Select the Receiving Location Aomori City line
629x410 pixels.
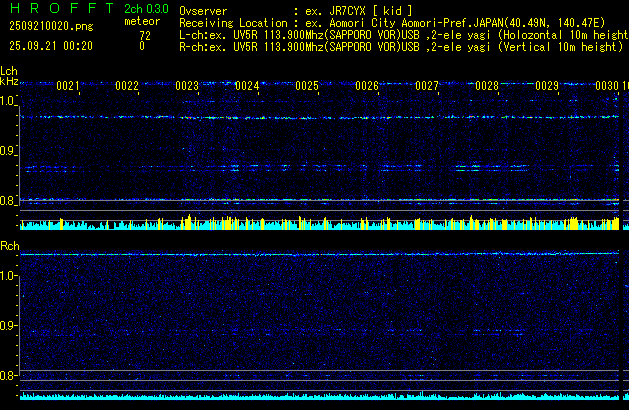click(400, 21)
